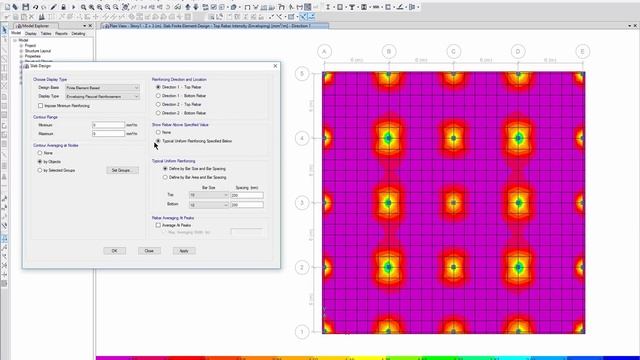
Task: Click grid bubble A in plan view
Action: tap(324, 52)
